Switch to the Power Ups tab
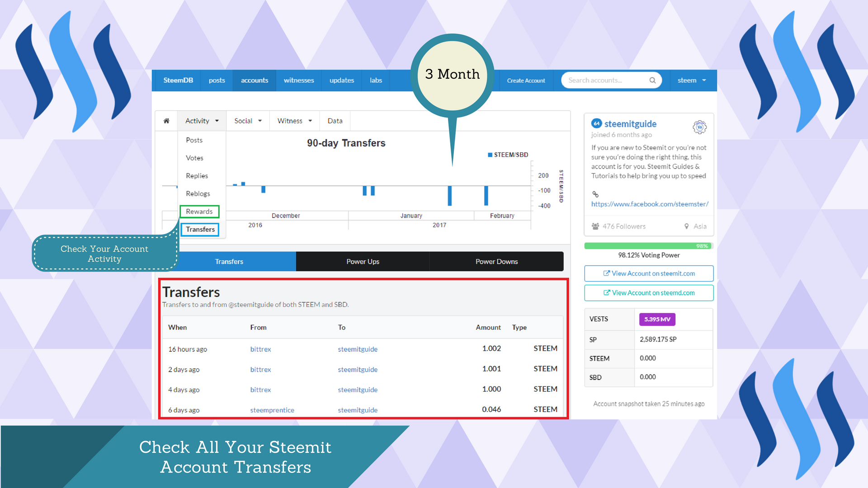This screenshot has width=868, height=488. click(363, 262)
